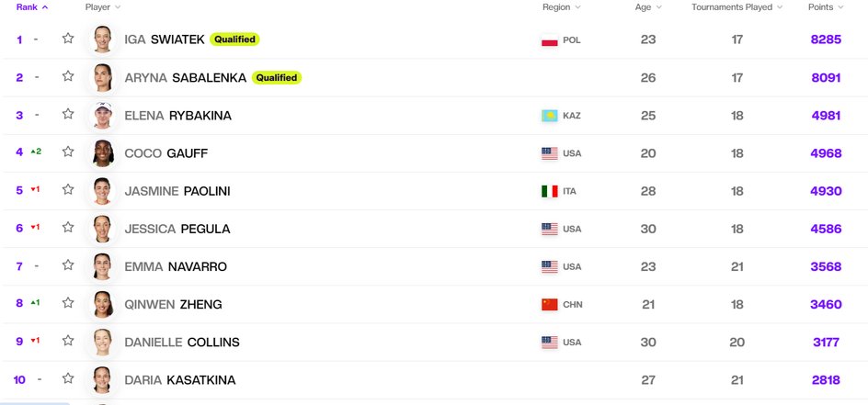The image size is (868, 405).
Task: Click the Italy flag beside ITA
Action: pyautogui.click(x=550, y=191)
